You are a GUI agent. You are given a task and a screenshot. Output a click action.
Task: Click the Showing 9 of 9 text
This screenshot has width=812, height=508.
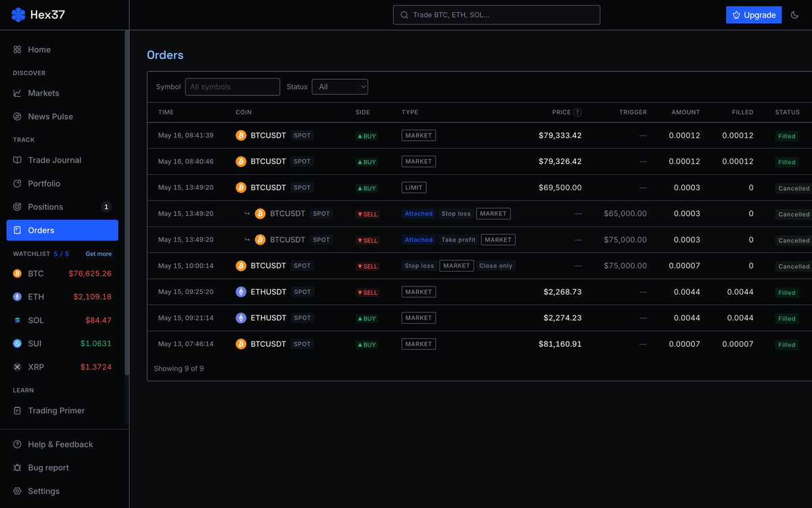(x=179, y=368)
